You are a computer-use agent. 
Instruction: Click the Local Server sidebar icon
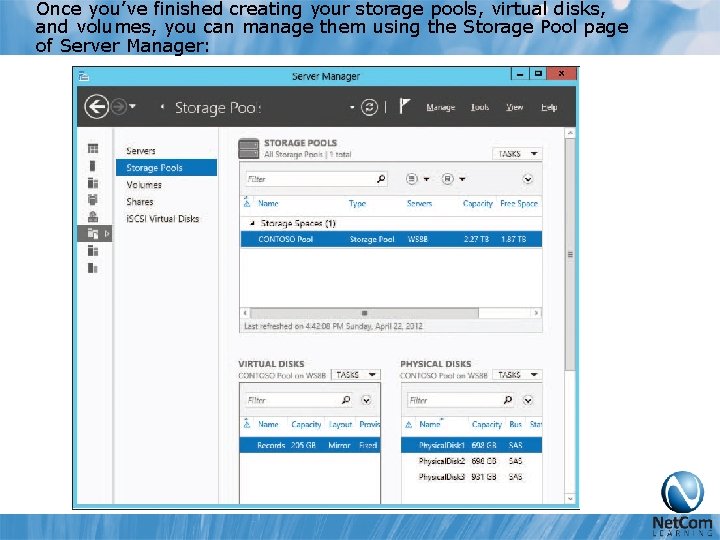[x=92, y=166]
